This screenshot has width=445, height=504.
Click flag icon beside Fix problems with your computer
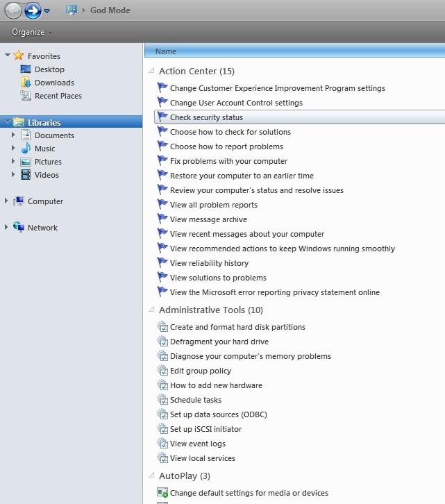click(162, 160)
